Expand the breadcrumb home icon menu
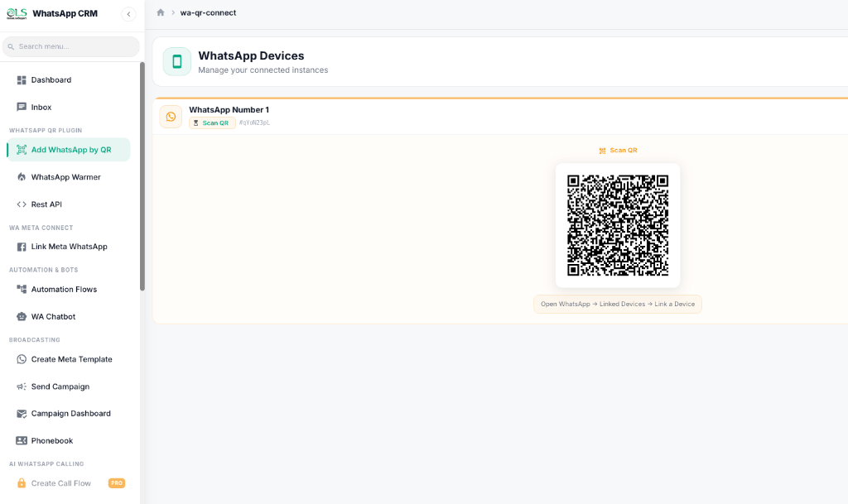848x504 pixels. 158,12
